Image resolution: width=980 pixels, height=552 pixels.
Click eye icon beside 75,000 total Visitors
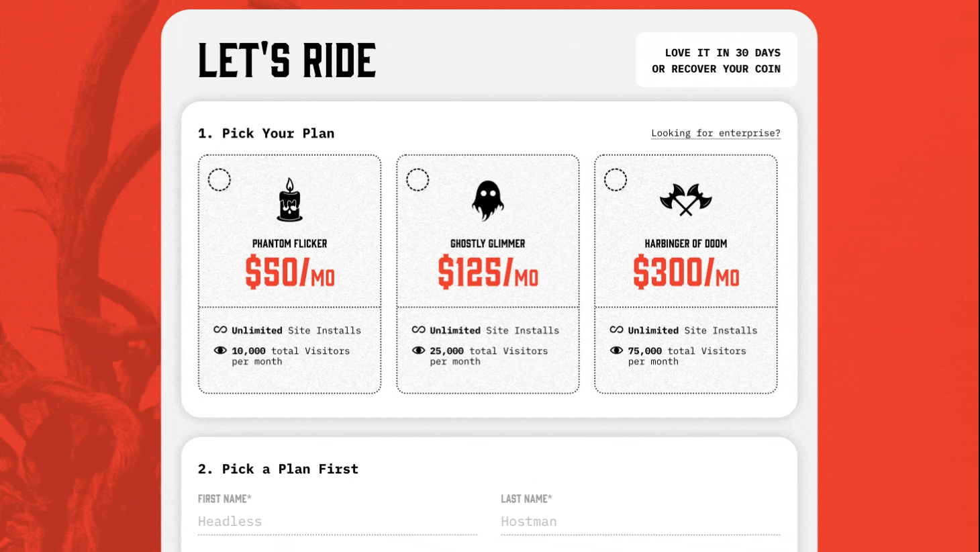tap(616, 351)
